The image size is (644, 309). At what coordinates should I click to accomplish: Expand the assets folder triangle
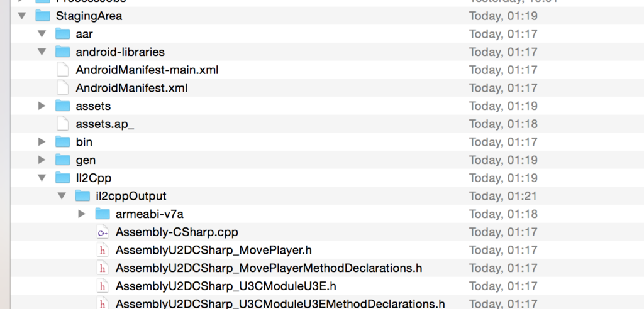[42, 106]
